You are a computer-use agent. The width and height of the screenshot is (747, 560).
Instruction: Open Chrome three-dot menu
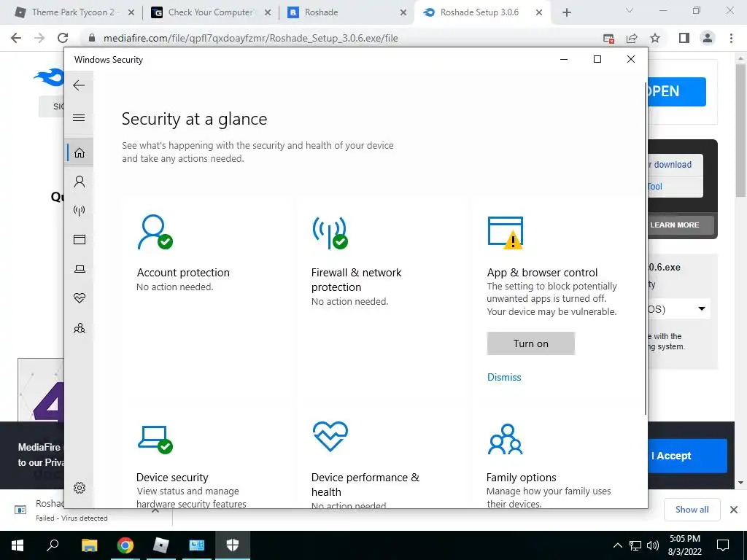pos(731,38)
